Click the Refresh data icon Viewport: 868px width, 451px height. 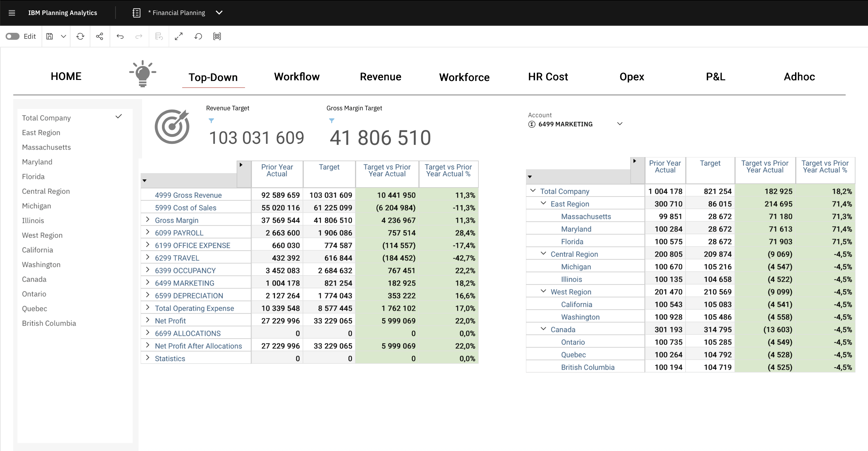point(80,36)
